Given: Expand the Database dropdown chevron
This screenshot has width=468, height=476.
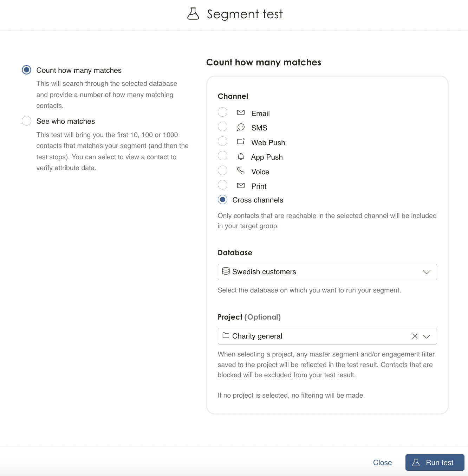Looking at the screenshot, I should [x=427, y=272].
